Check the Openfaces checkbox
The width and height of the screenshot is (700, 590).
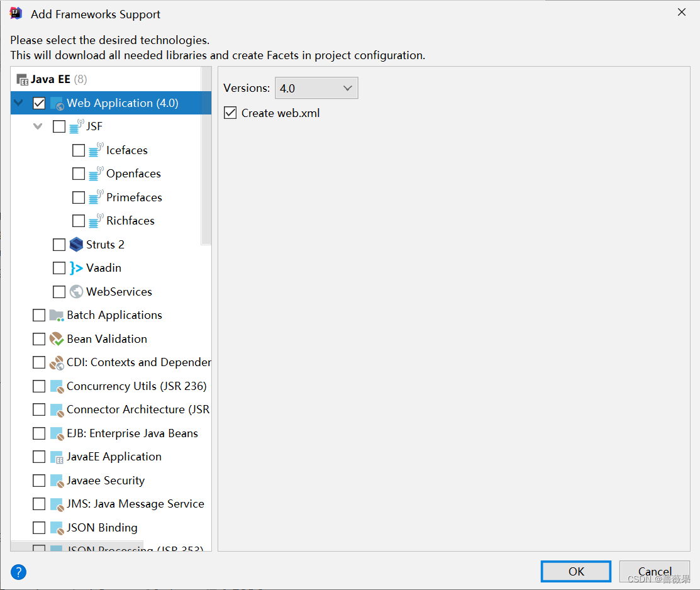click(x=79, y=174)
